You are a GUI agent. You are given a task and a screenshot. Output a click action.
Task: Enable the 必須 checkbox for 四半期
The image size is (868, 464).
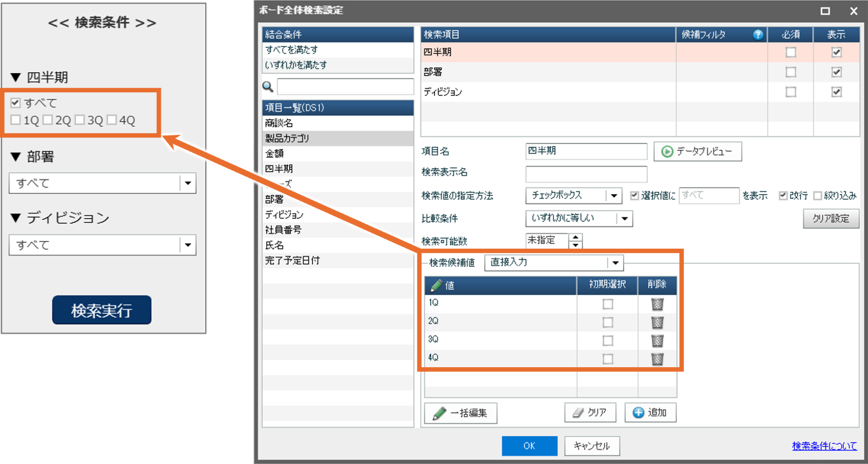[790, 52]
